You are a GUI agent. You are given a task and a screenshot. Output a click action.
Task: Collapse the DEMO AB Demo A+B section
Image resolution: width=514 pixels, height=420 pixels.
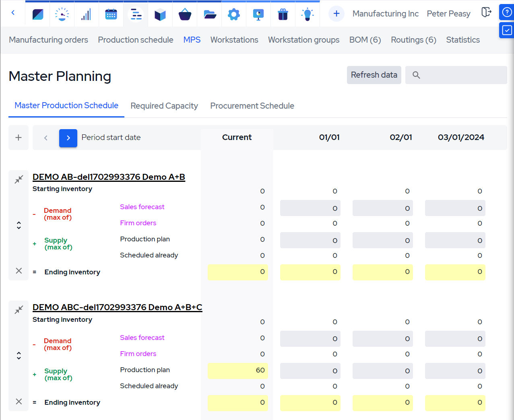click(19, 179)
